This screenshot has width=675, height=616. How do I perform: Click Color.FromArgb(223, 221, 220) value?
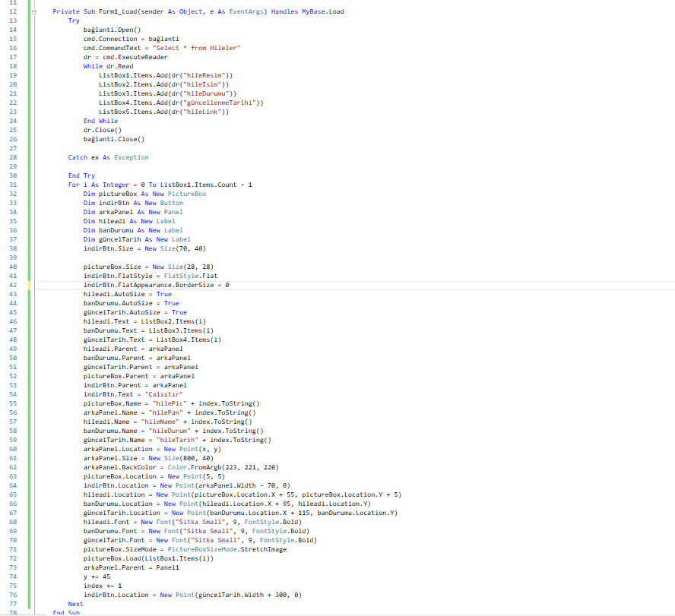pyautogui.click(x=223, y=467)
